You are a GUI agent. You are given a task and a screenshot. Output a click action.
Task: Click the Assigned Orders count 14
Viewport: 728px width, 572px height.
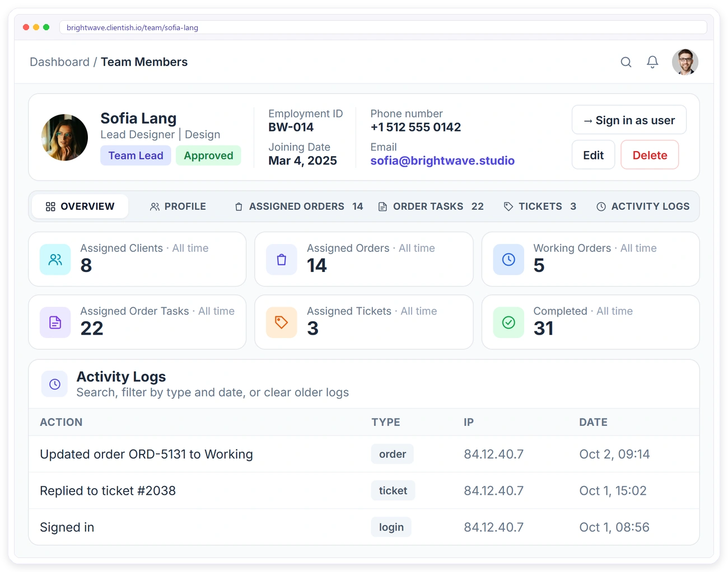tap(316, 265)
